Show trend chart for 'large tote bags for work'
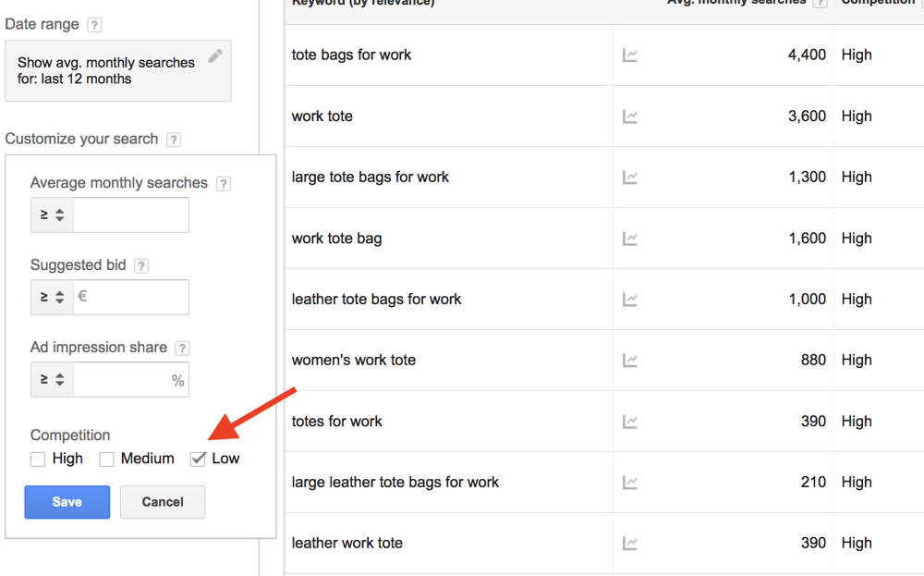This screenshot has height=576, width=924. click(x=630, y=178)
